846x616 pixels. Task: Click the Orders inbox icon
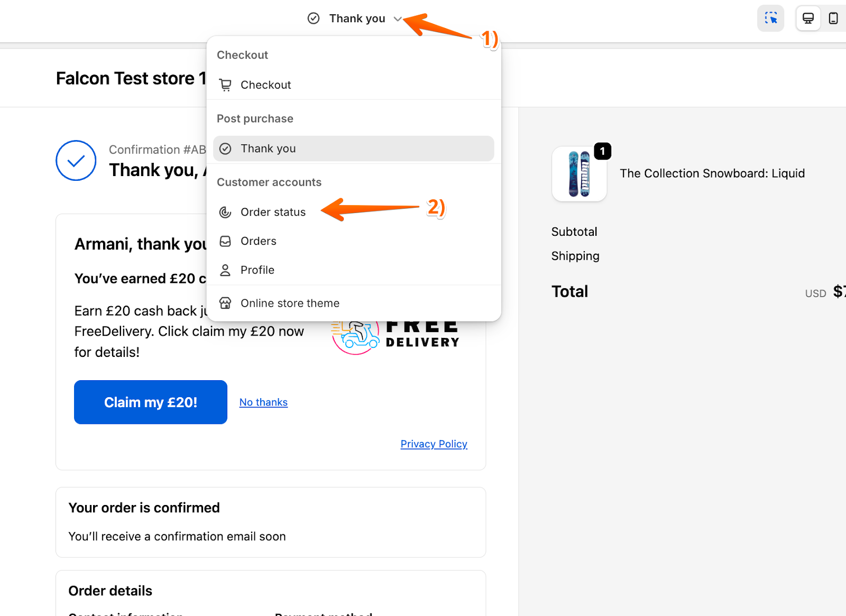[225, 241]
